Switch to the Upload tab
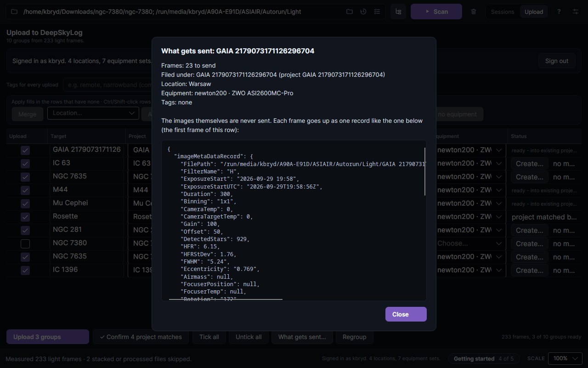This screenshot has height=368, width=588. coord(534,12)
